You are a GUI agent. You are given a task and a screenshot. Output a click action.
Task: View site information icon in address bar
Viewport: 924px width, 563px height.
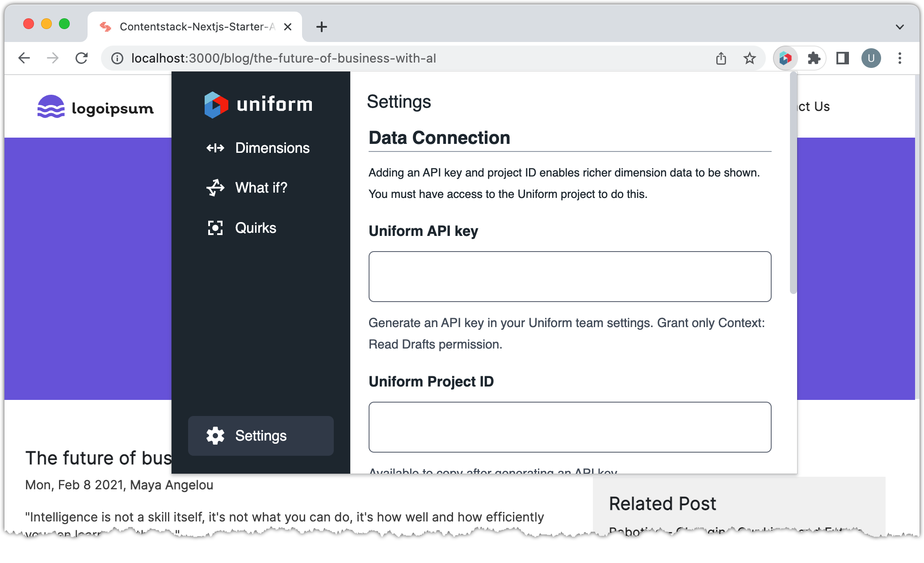point(117,58)
